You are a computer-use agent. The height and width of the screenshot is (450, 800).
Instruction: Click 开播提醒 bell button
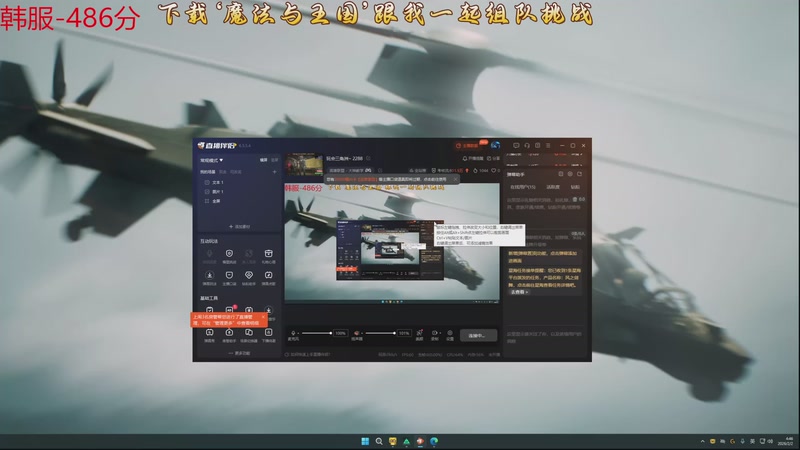[473, 158]
